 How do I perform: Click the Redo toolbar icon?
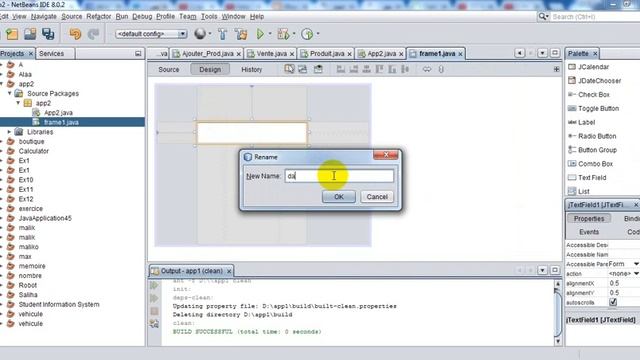click(93, 34)
